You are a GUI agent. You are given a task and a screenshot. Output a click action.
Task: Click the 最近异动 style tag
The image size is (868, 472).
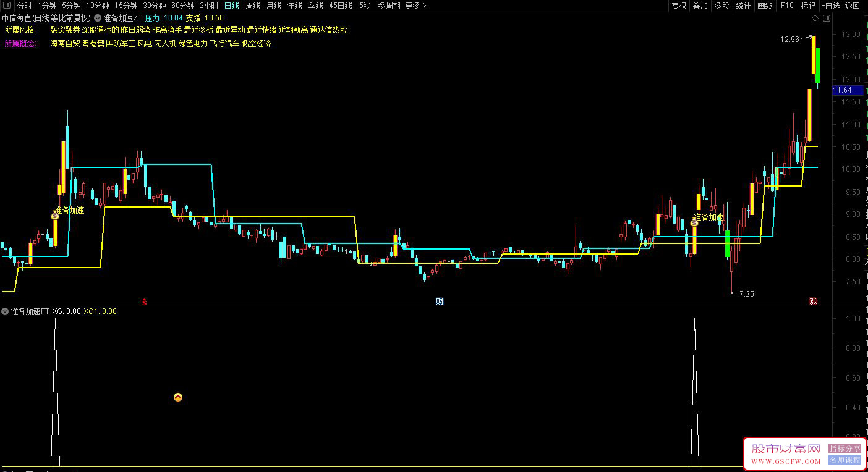click(x=230, y=30)
